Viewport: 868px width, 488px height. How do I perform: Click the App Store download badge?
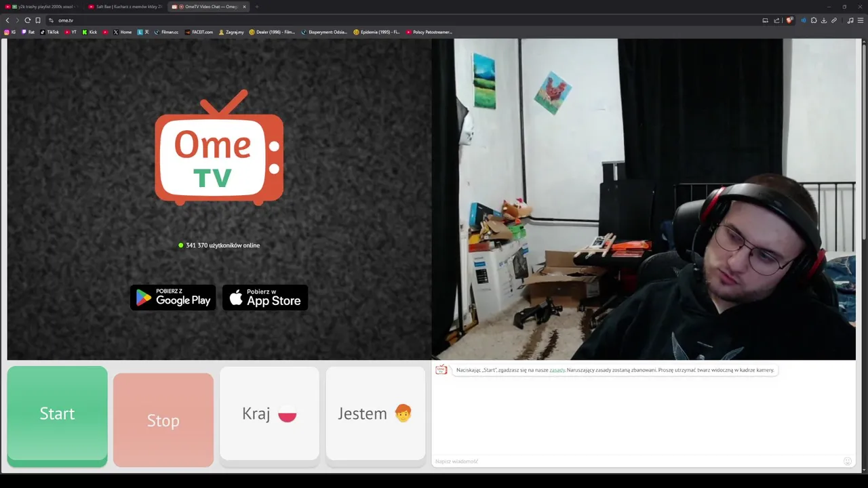click(x=265, y=298)
